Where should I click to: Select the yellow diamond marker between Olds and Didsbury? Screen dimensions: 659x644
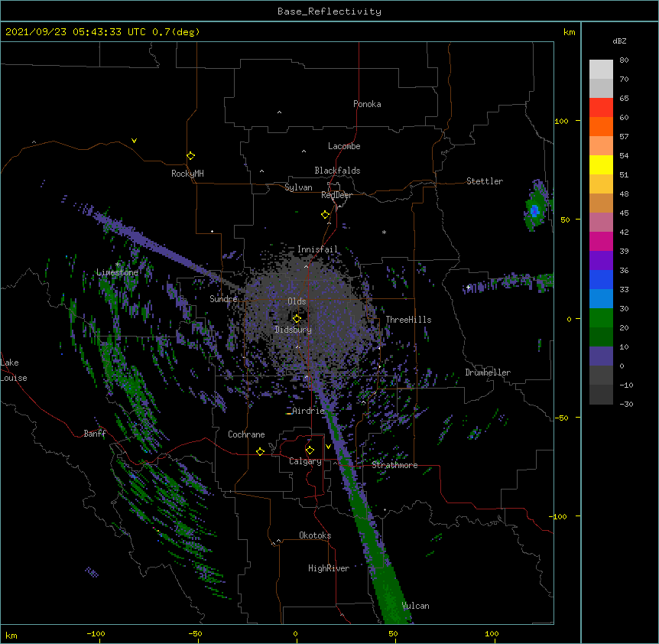(297, 318)
